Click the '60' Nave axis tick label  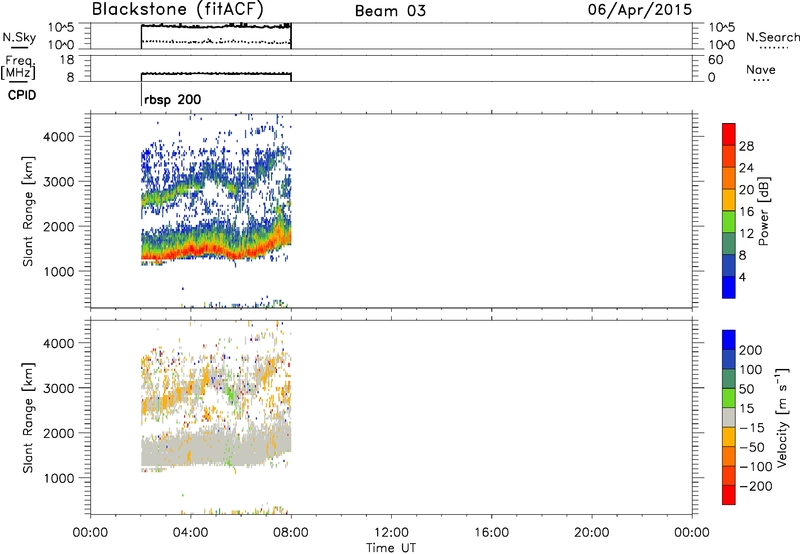point(715,60)
